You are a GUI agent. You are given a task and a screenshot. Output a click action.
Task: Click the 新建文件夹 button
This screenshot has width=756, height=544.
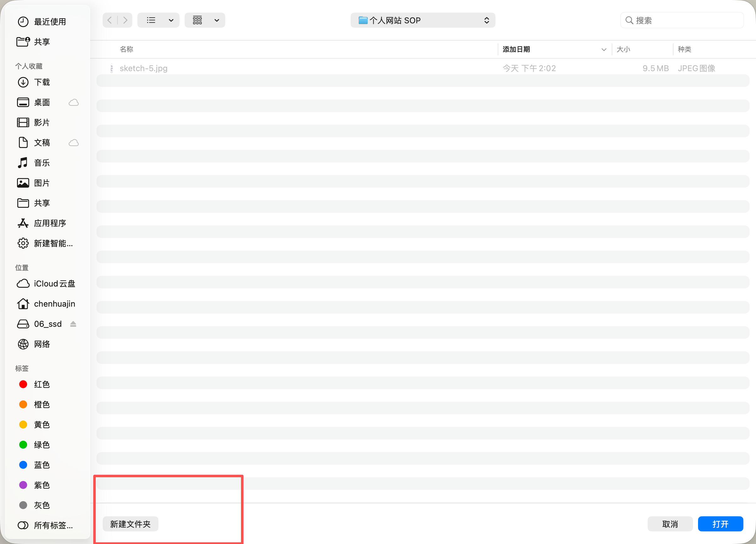(x=130, y=524)
